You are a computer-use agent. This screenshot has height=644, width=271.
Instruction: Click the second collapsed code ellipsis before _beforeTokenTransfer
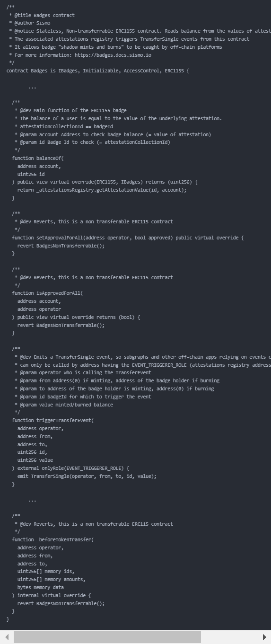(32, 500)
